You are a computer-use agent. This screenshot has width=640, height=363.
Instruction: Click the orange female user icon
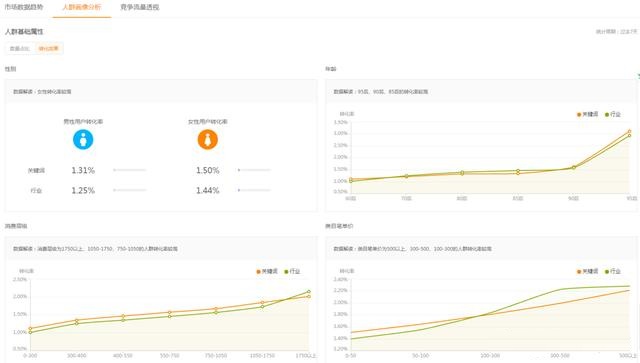click(x=207, y=140)
